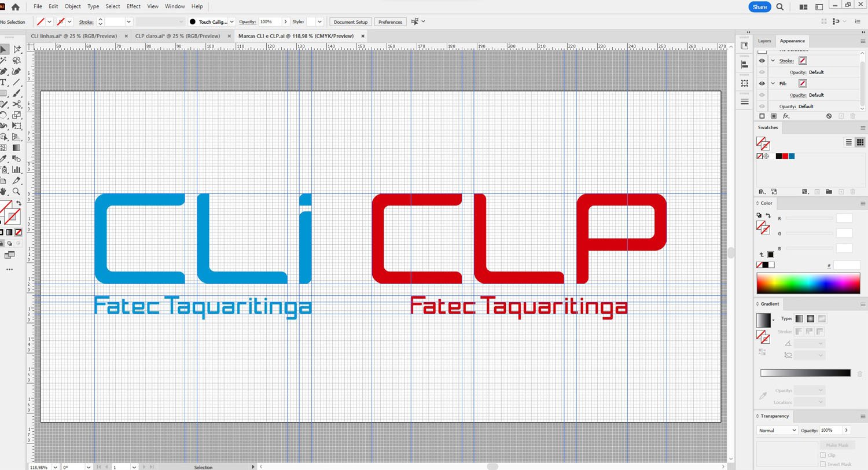868x470 pixels.
Task: Open the rotation angle dropdown in status bar
Action: [x=89, y=467]
